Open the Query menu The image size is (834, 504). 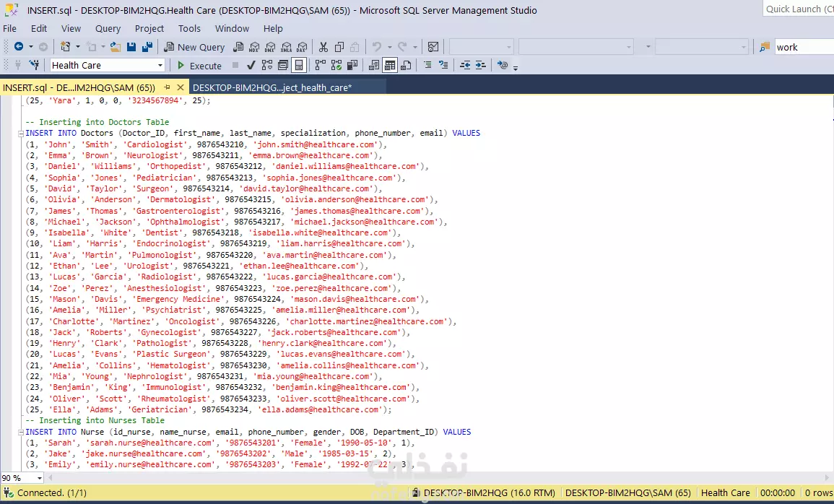pos(108,28)
